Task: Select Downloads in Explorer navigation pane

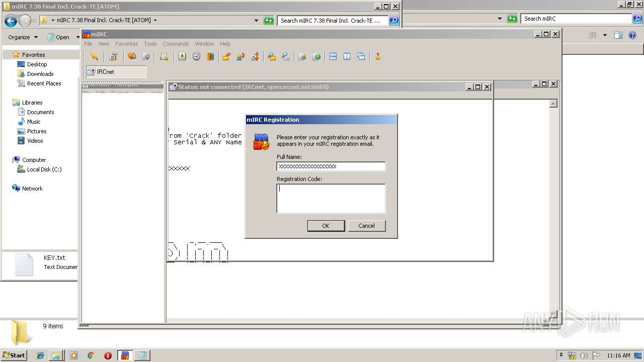Action: tap(40, 74)
